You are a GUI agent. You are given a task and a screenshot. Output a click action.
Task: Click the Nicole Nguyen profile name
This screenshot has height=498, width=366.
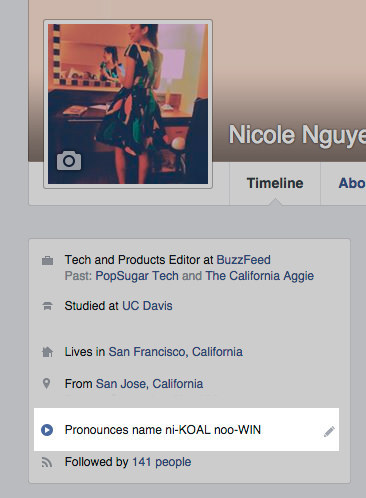point(297,135)
